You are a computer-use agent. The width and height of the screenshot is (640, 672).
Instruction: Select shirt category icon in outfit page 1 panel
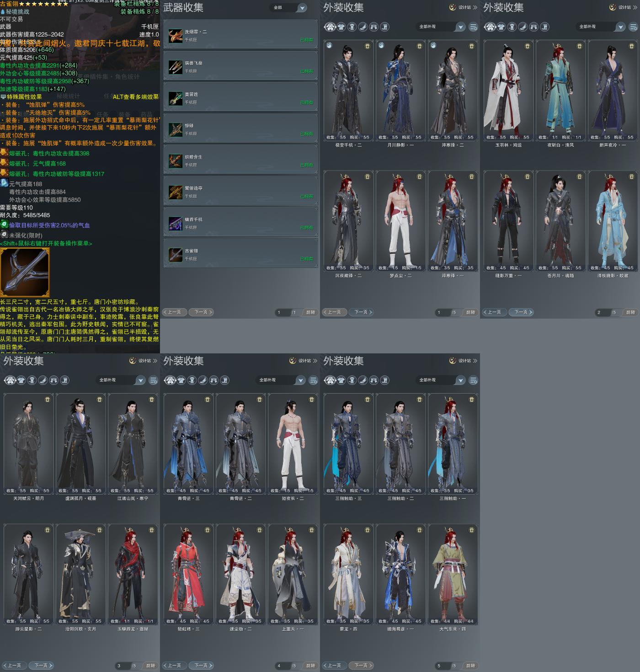(x=341, y=27)
